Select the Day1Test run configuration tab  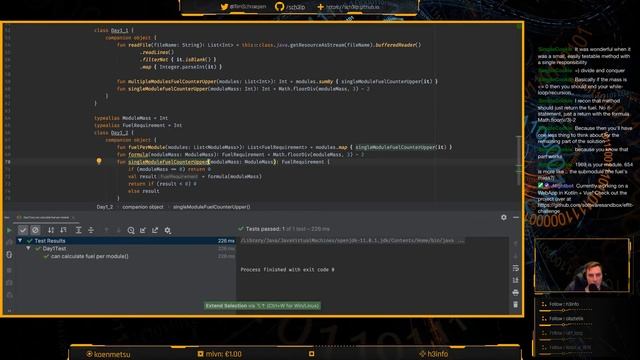pos(45,218)
